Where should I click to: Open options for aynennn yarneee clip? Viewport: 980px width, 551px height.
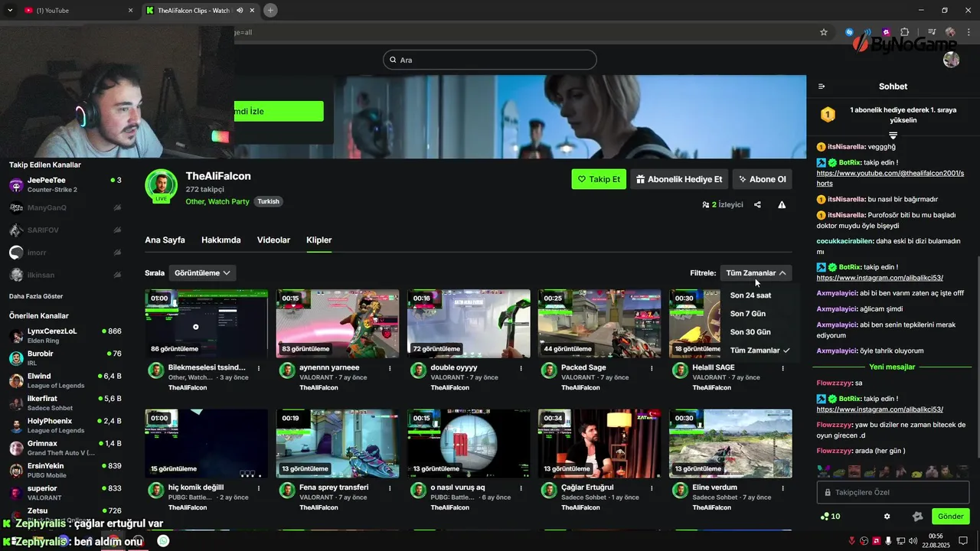[x=390, y=368]
